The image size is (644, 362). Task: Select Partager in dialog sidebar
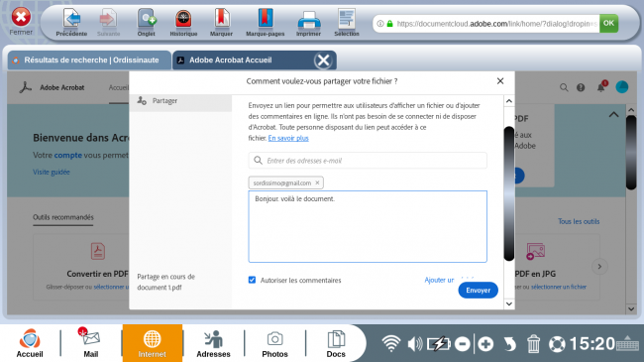click(180, 101)
